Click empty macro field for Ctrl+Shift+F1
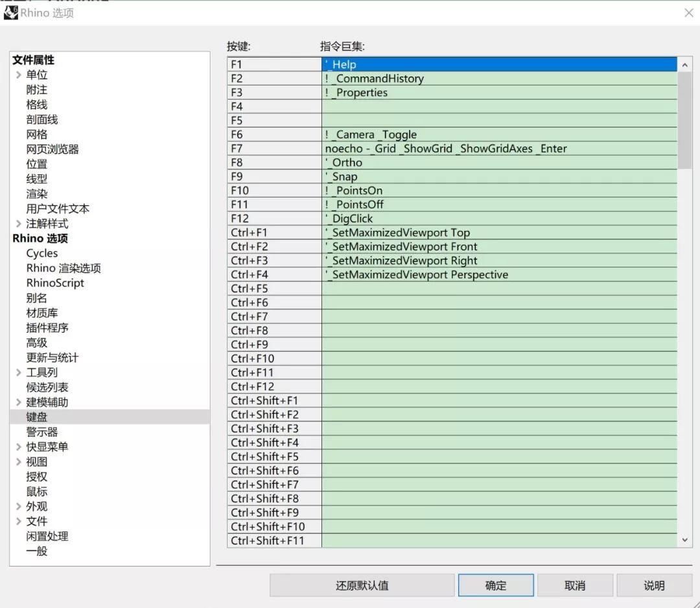 point(499,401)
